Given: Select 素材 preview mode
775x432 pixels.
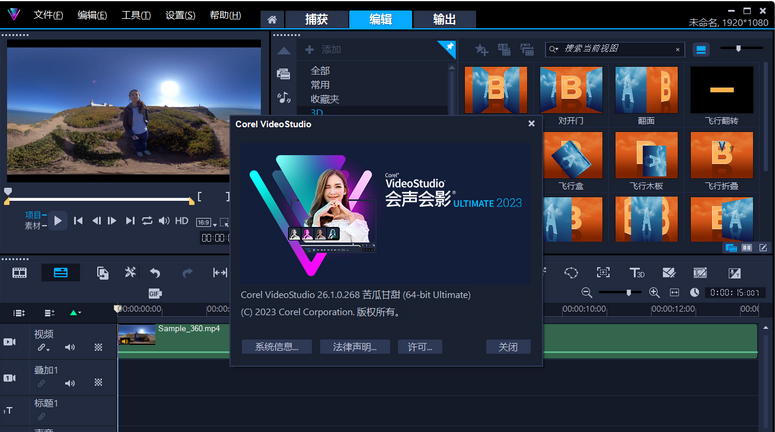Looking at the screenshot, I should (x=33, y=225).
